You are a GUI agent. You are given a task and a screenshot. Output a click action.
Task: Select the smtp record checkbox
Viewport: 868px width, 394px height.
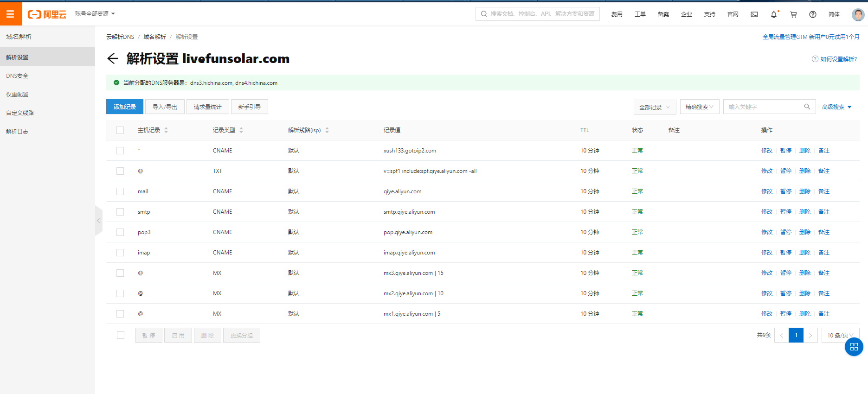[120, 212]
